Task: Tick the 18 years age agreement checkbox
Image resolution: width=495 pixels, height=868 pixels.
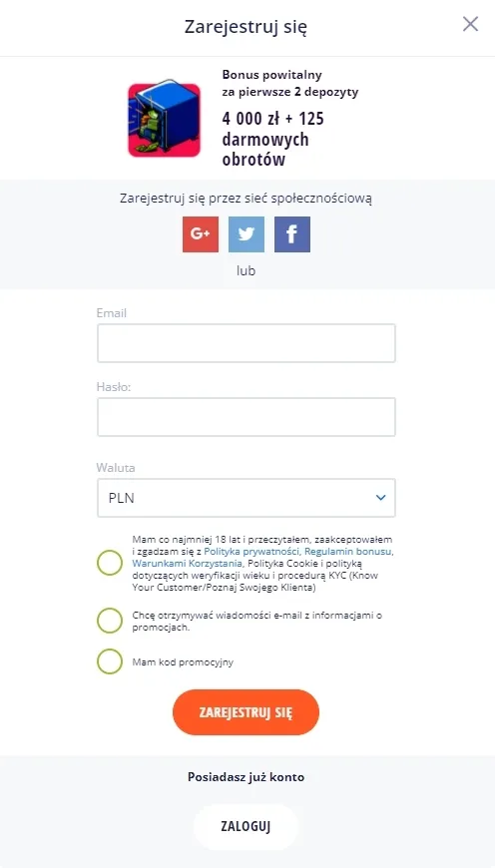Action: (110, 563)
